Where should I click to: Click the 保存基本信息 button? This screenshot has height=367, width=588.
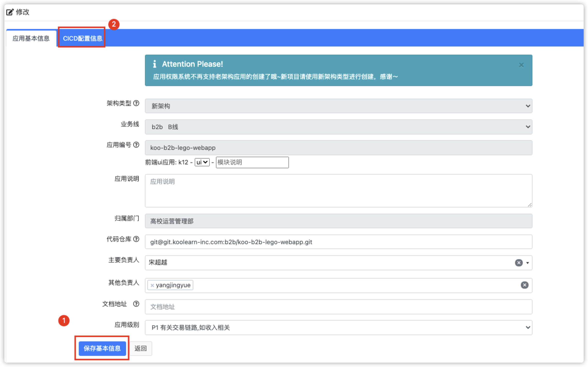[x=102, y=348]
